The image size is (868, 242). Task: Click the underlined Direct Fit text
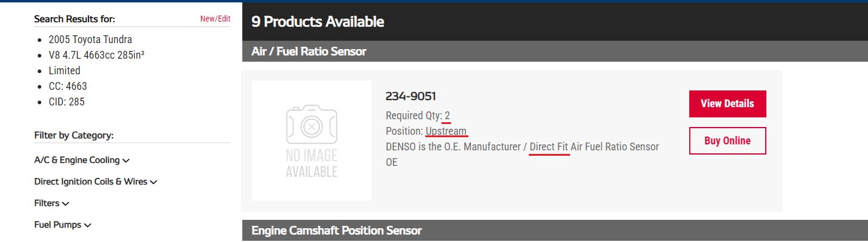pos(549,147)
